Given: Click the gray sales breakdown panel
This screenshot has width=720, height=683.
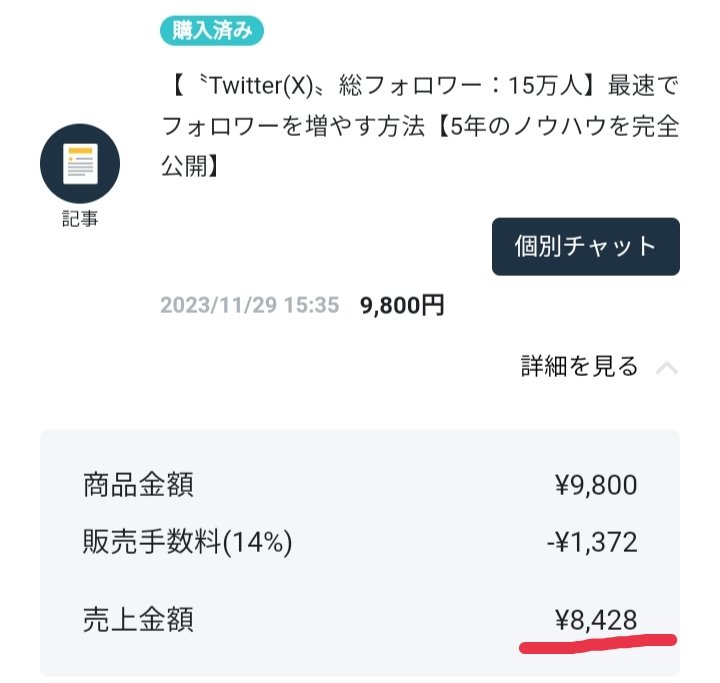Looking at the screenshot, I should pos(360,553).
